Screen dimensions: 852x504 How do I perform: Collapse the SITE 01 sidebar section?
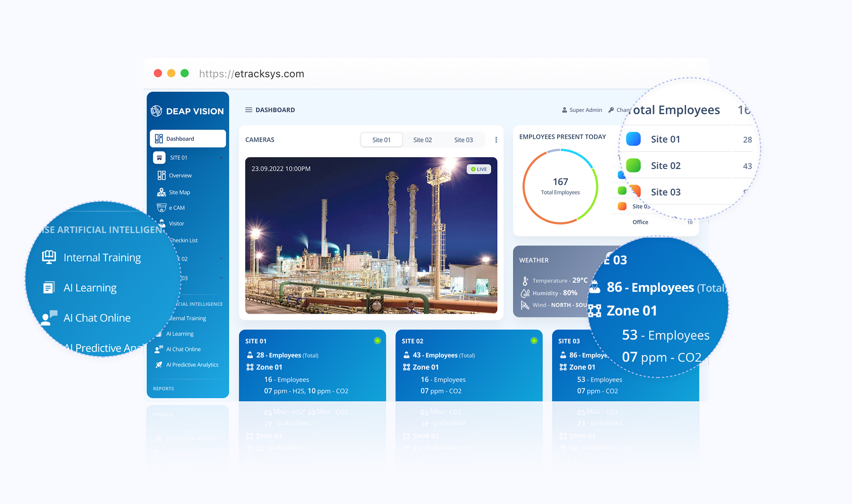[x=221, y=157]
